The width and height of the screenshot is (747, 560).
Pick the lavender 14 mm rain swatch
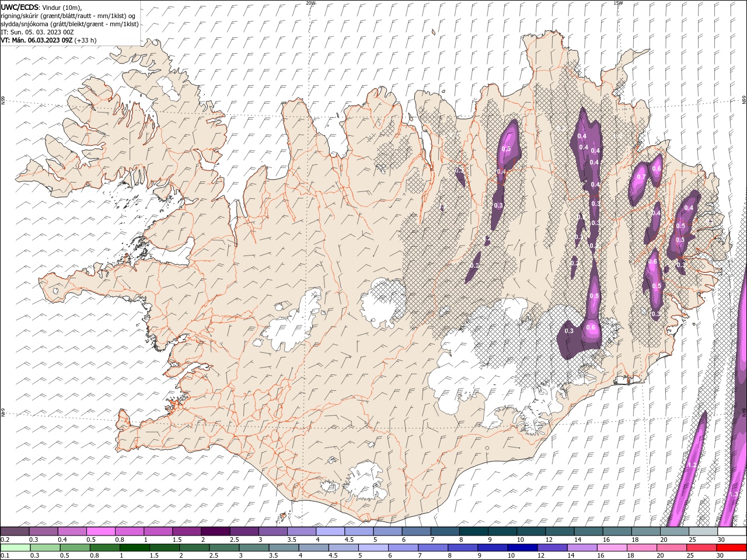(581, 548)
